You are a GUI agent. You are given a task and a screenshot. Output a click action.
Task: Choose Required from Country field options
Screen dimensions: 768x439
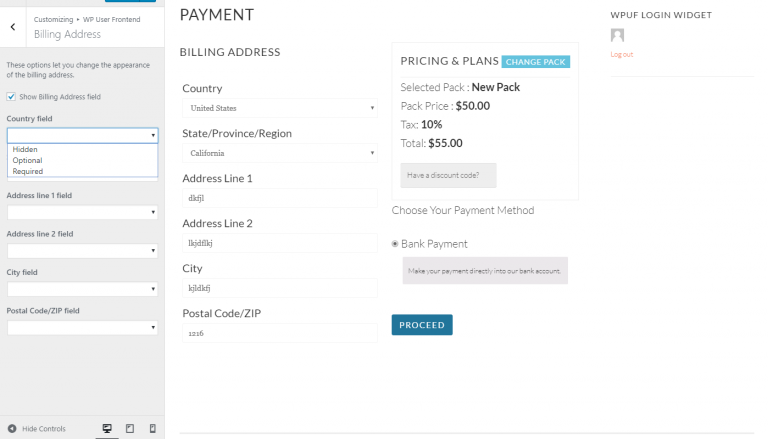(28, 171)
